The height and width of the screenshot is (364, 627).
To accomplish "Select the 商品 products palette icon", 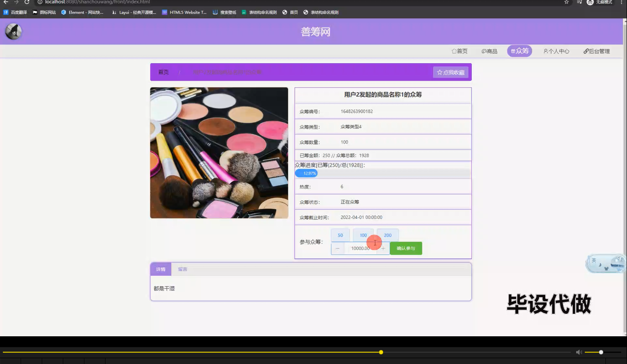I will point(484,51).
